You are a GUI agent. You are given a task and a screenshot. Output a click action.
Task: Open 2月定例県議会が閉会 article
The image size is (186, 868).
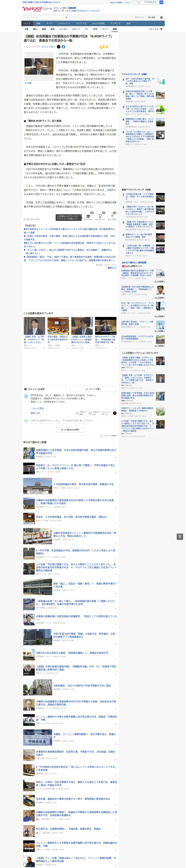[83, 484]
